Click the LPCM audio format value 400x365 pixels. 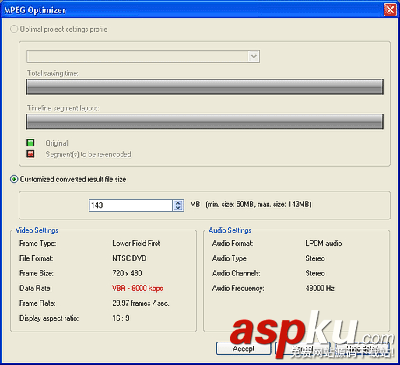tap(324, 243)
